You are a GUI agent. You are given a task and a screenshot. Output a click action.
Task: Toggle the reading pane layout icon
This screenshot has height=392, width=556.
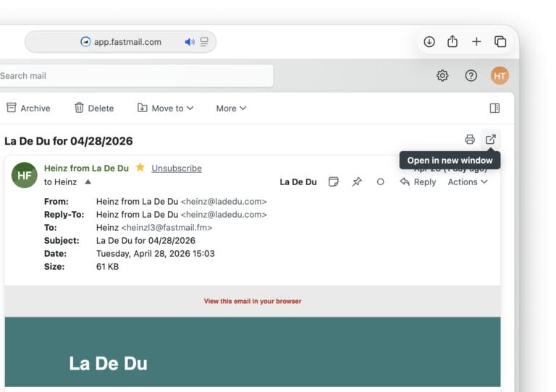pos(494,108)
